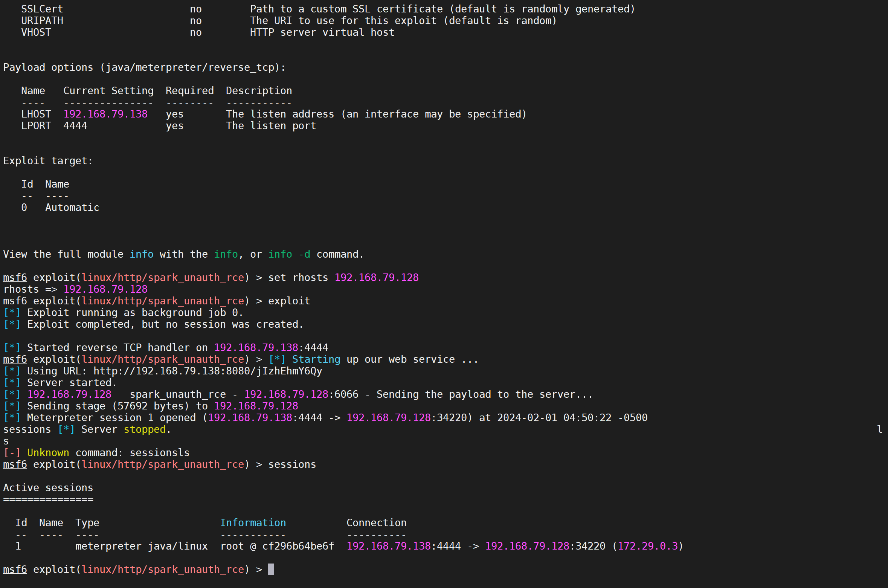888x588 pixels.
Task: Click the yellow 'Unknown' word in the error line
Action: [x=48, y=453]
